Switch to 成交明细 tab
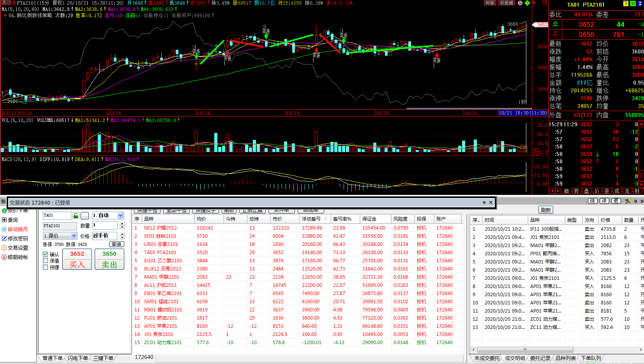The width and height of the screenshot is (644, 364). [515, 358]
